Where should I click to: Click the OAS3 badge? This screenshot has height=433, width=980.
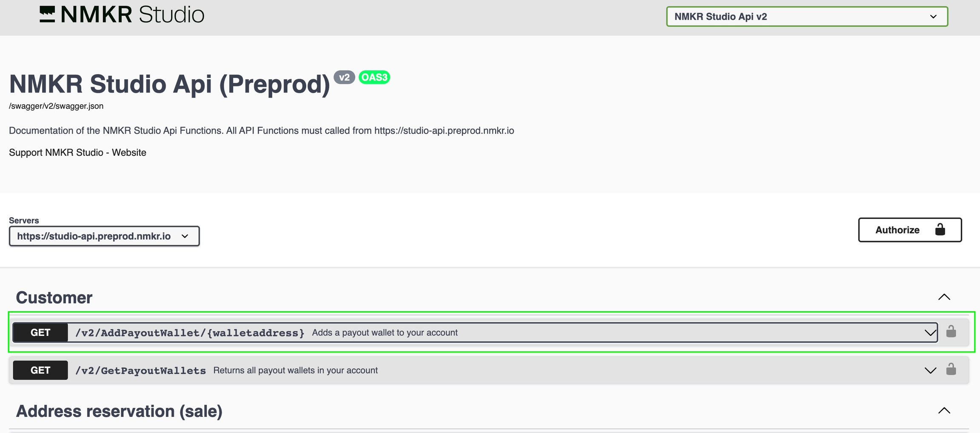click(x=374, y=77)
